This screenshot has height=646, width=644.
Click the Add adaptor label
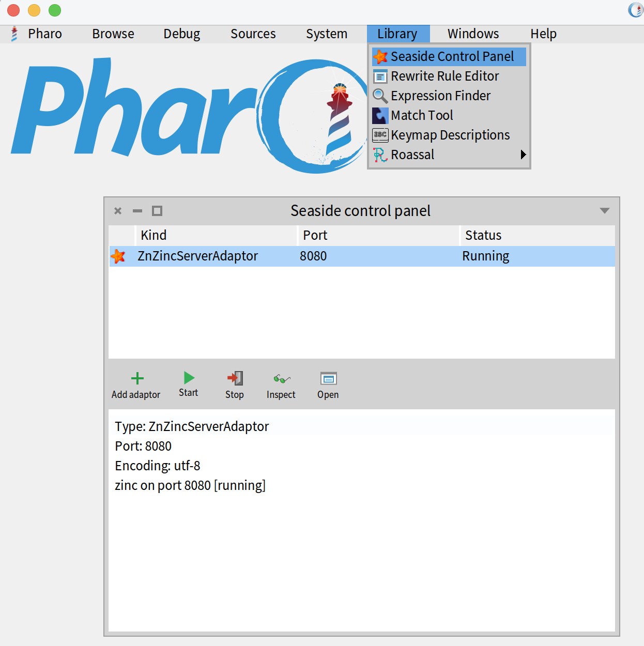(136, 395)
